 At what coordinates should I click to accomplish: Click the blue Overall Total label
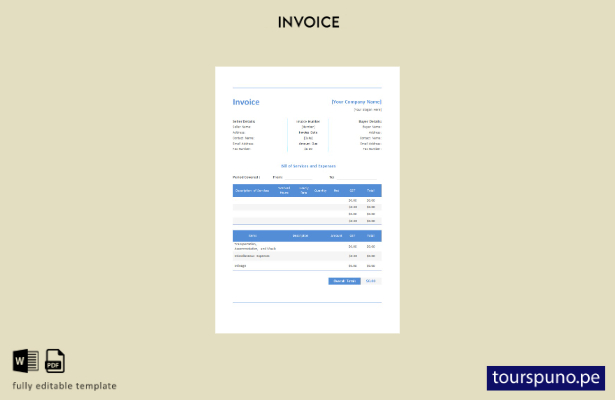click(x=344, y=281)
